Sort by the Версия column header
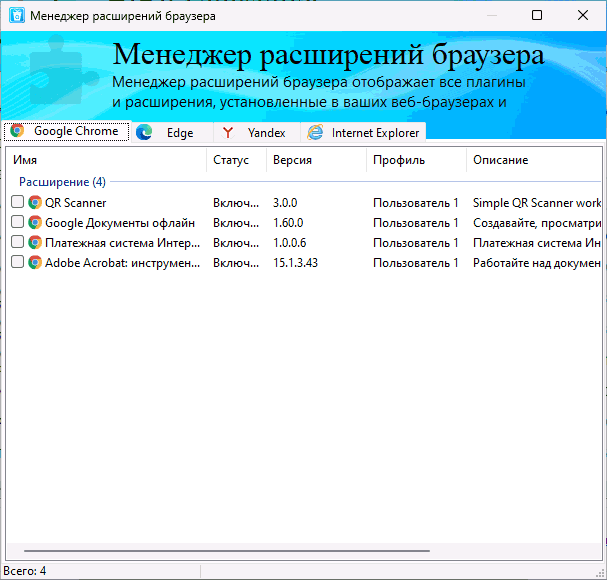607x580 pixels. [316, 160]
